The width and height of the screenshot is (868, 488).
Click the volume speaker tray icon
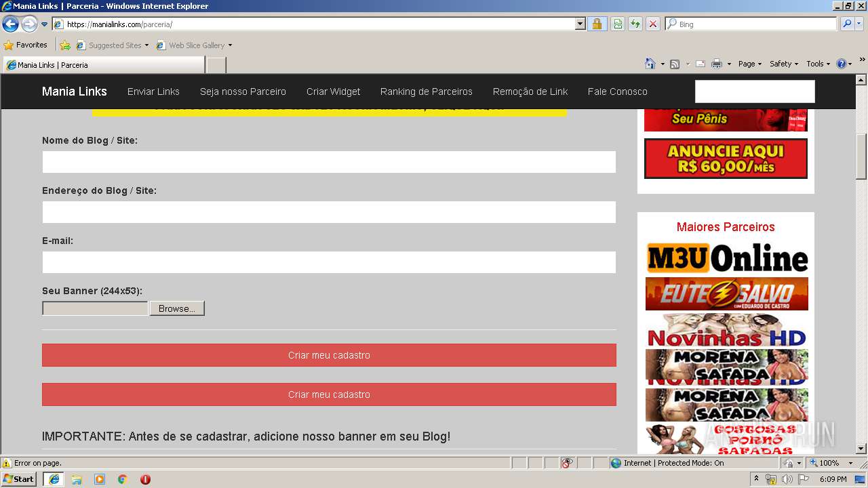point(787,479)
